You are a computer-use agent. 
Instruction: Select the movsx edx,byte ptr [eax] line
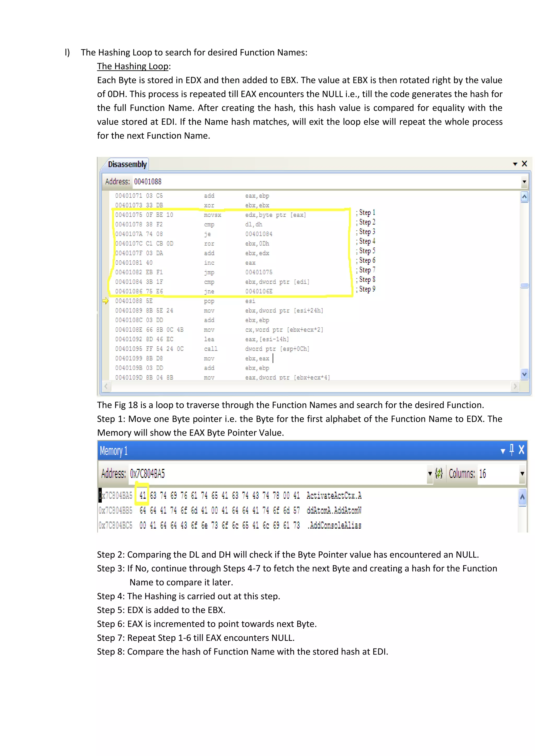pos(211,215)
